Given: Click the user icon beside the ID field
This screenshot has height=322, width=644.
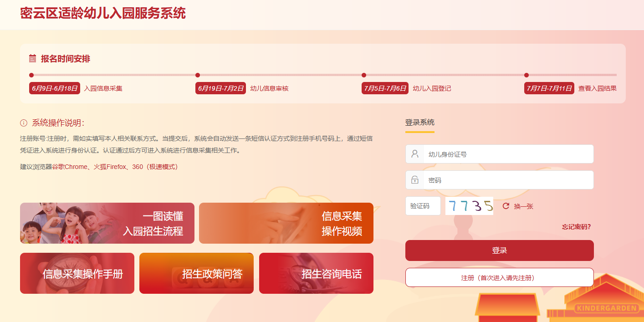Looking at the screenshot, I should tap(414, 154).
